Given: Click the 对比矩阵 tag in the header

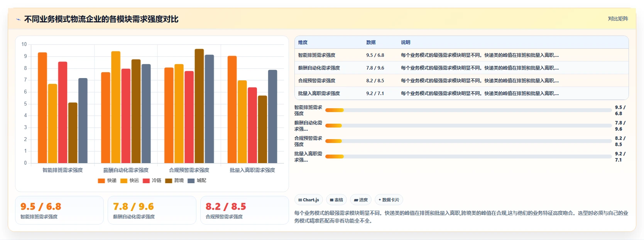Looking at the screenshot, I should tap(618, 19).
